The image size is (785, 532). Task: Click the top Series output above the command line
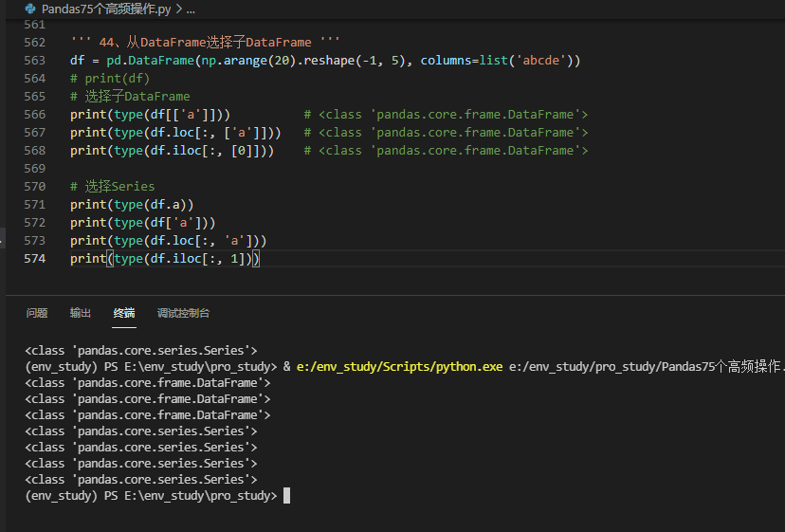[x=141, y=350]
